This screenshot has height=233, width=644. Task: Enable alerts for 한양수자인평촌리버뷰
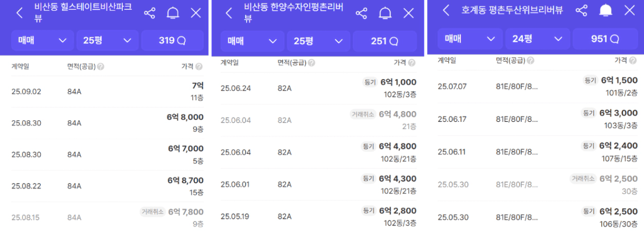pos(385,13)
